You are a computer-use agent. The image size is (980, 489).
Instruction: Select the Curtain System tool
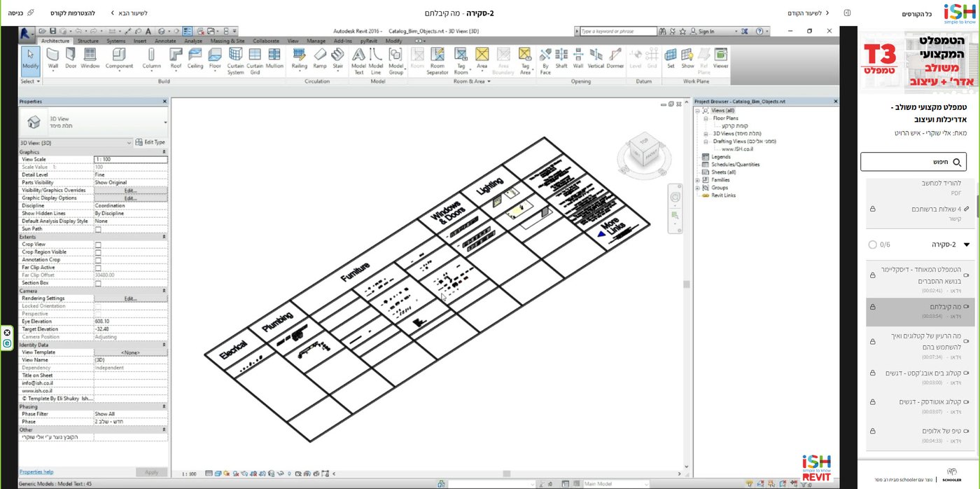pyautogui.click(x=236, y=61)
